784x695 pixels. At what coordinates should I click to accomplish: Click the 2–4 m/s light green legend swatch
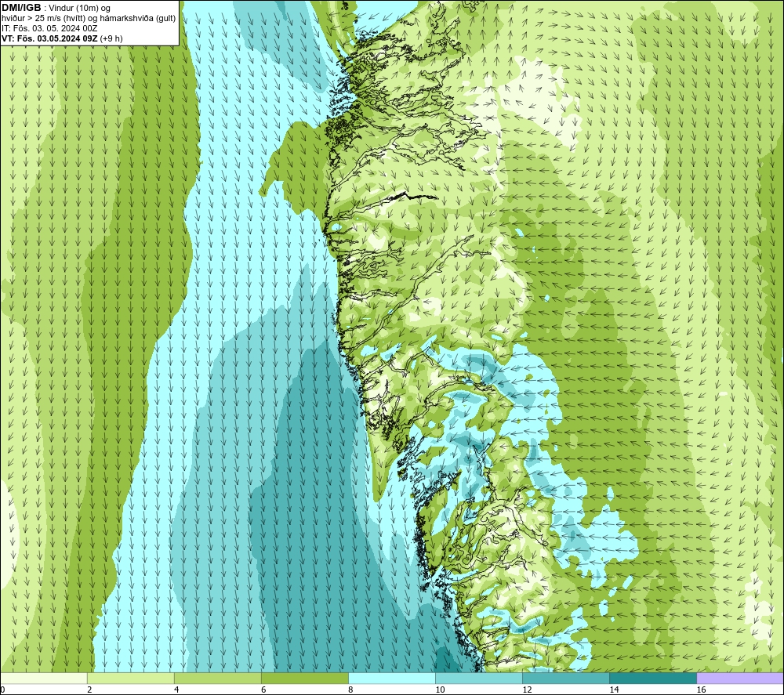pos(130,679)
